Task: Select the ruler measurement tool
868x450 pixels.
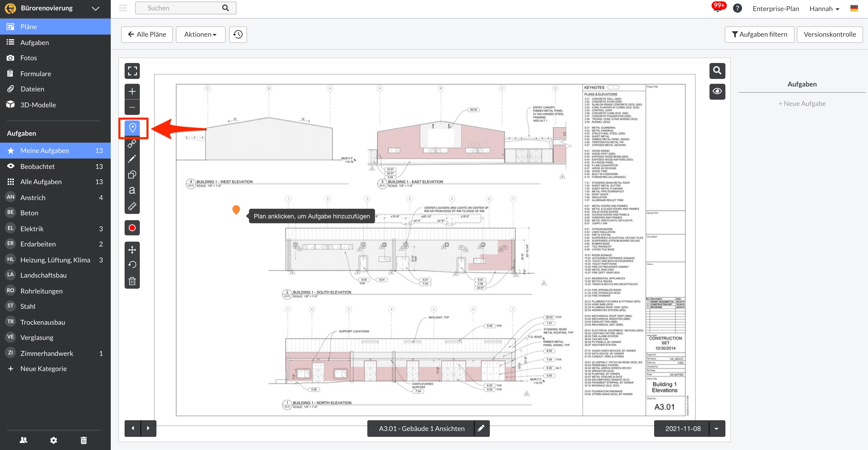Action: pos(132,207)
